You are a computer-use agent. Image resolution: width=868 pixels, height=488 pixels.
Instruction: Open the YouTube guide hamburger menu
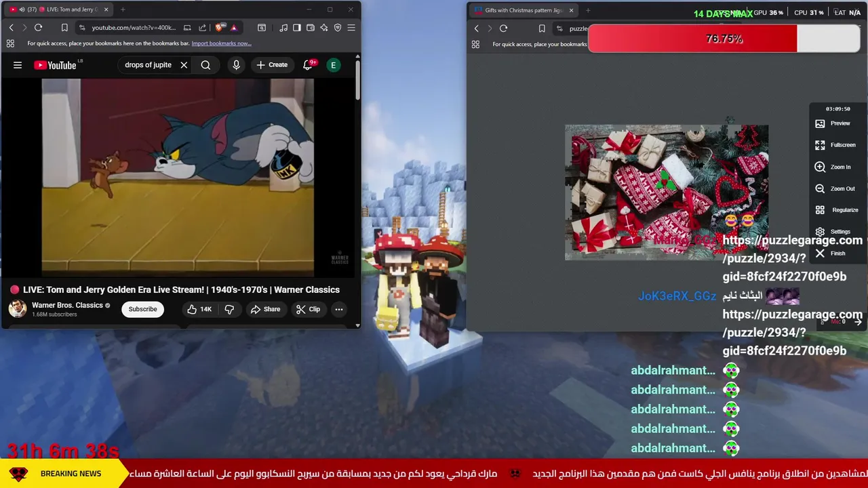pyautogui.click(x=18, y=65)
